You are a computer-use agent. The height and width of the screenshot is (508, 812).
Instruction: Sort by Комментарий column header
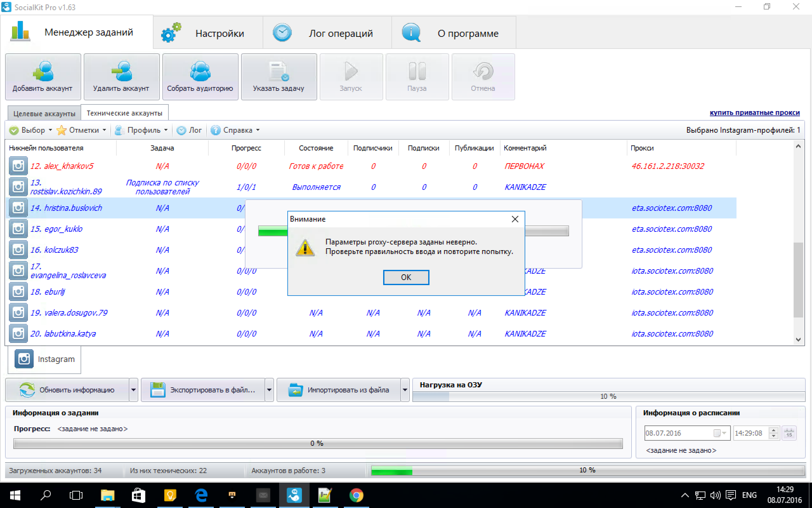tap(563, 148)
